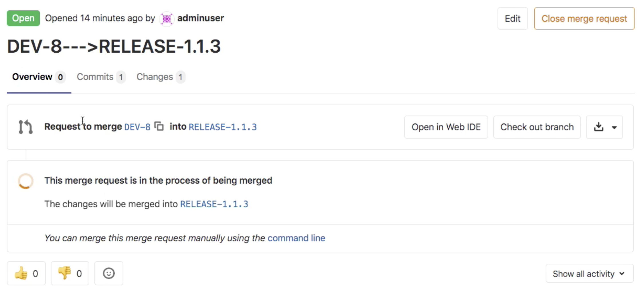Click the adminuser avatar image
The width and height of the screenshot is (644, 294).
167,19
